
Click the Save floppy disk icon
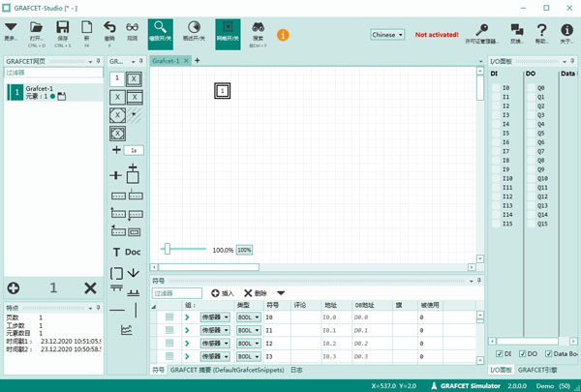[62, 28]
